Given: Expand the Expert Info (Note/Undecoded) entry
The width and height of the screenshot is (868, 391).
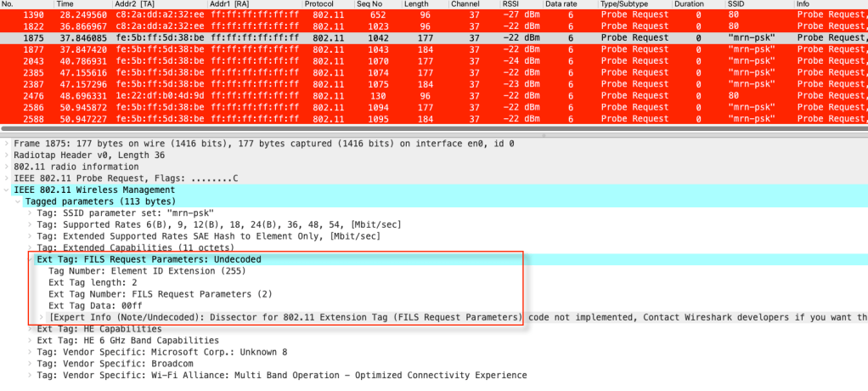Looking at the screenshot, I should coord(42,317).
